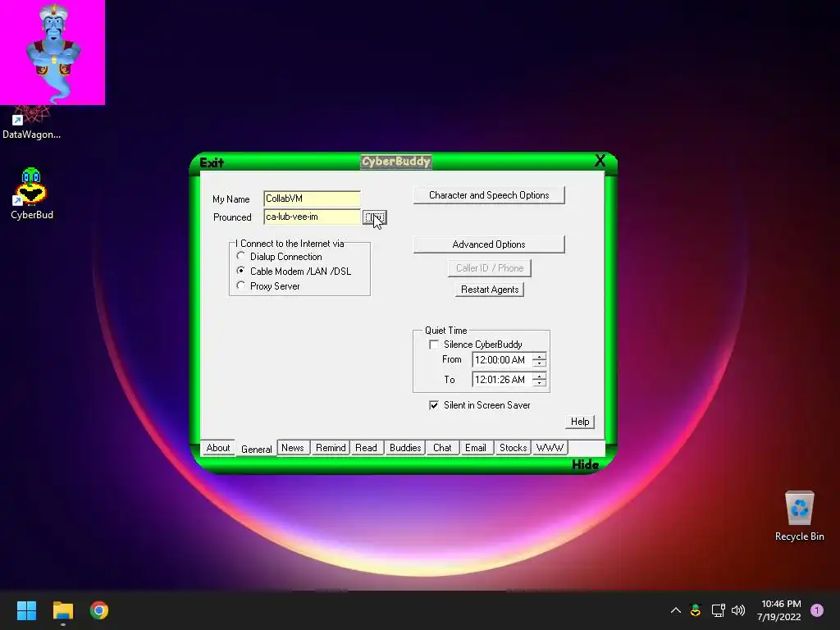Click the My Name text field

tap(312, 199)
